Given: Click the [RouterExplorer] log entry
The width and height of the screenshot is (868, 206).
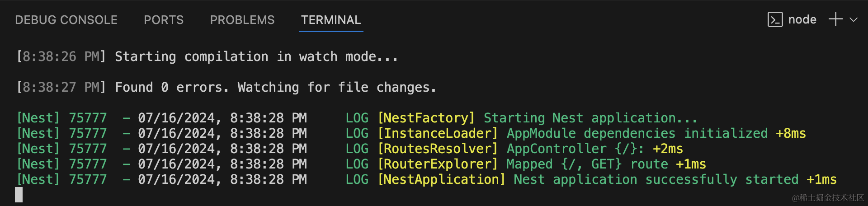Looking at the screenshot, I should 438,164.
